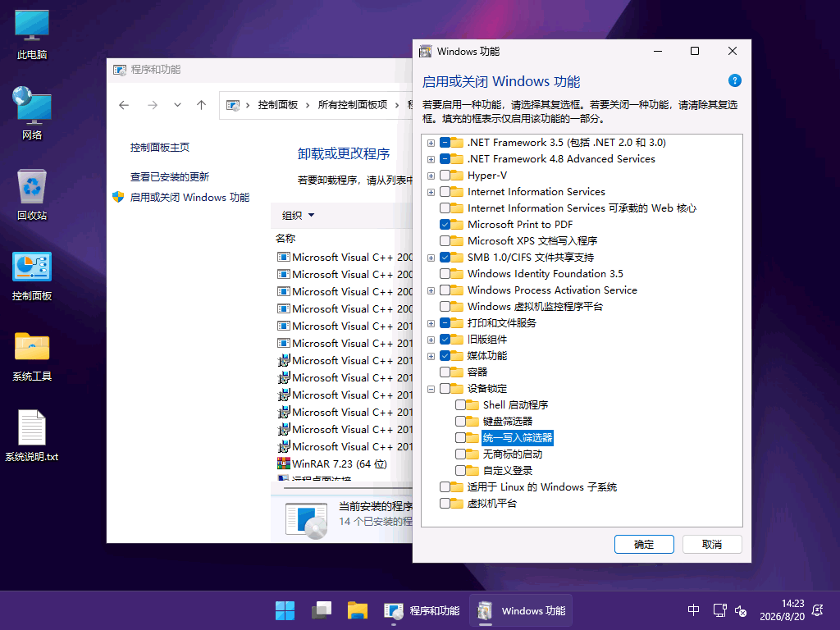Click the 取消 button
Screen dimensions: 840x630
pos(712,545)
